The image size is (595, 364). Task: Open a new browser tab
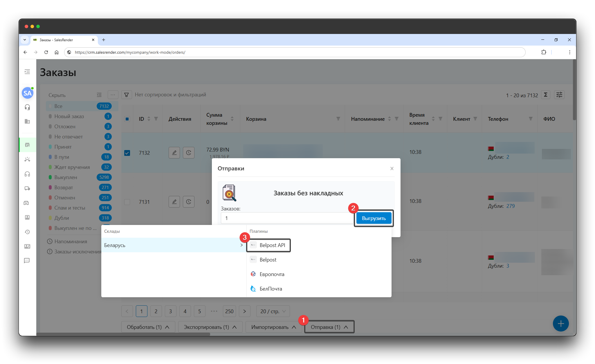pyautogui.click(x=104, y=40)
